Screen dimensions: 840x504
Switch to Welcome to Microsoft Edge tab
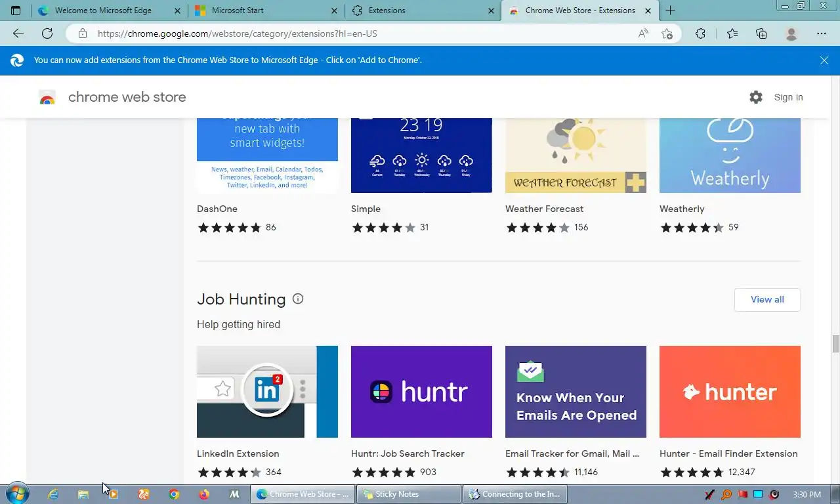tap(103, 10)
